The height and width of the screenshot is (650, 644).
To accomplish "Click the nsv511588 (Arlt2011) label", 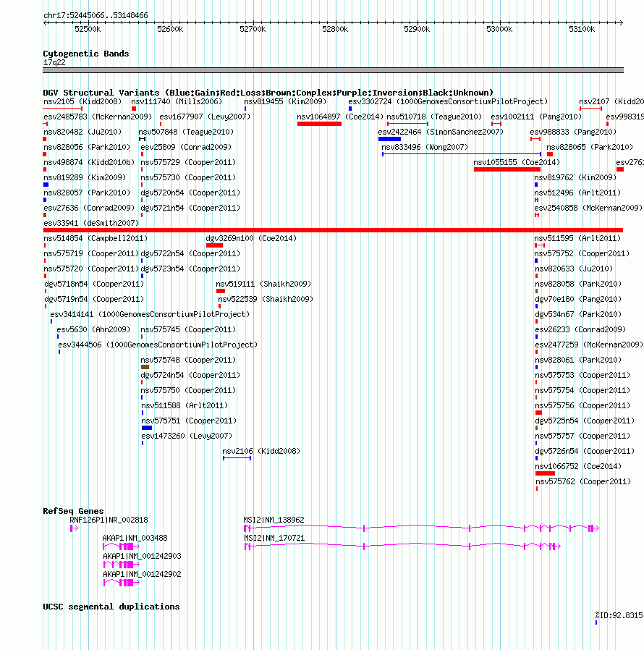I will click(x=185, y=405).
